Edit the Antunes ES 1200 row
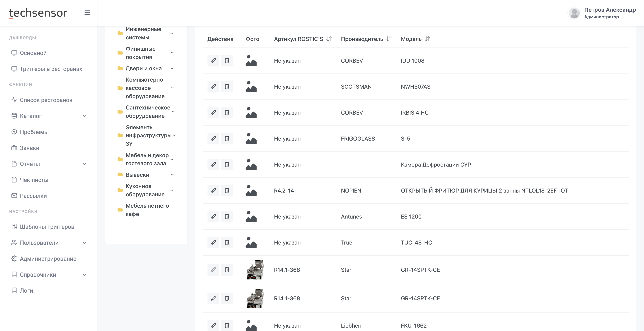The width and height of the screenshot is (644, 331). tap(213, 216)
